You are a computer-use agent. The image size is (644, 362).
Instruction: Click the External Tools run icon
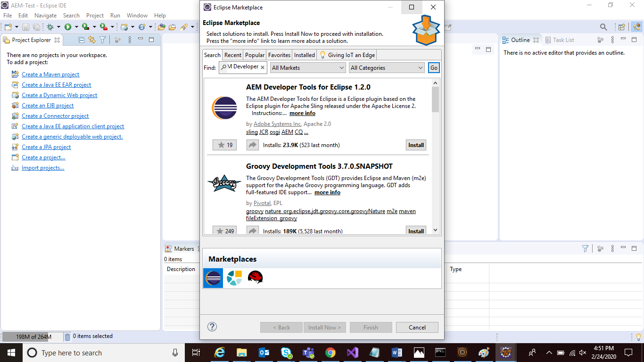click(103, 27)
